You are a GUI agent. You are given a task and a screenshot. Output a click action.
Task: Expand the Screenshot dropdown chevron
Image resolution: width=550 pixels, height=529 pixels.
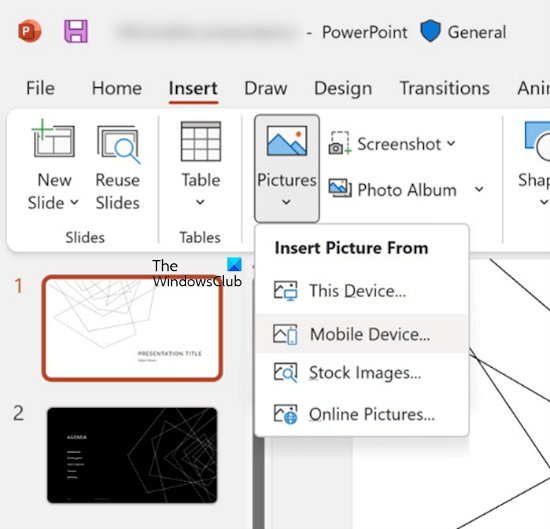451,143
